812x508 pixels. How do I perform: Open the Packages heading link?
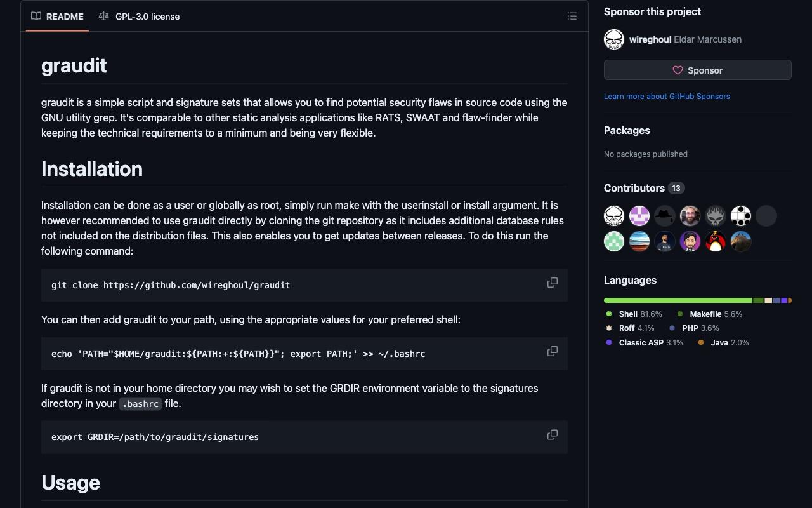(x=627, y=130)
